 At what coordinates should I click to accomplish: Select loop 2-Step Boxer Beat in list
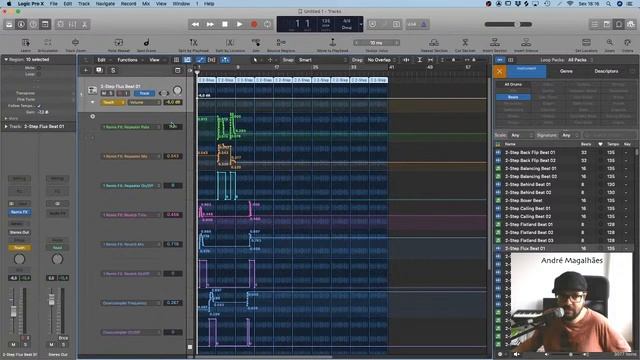pos(565,200)
